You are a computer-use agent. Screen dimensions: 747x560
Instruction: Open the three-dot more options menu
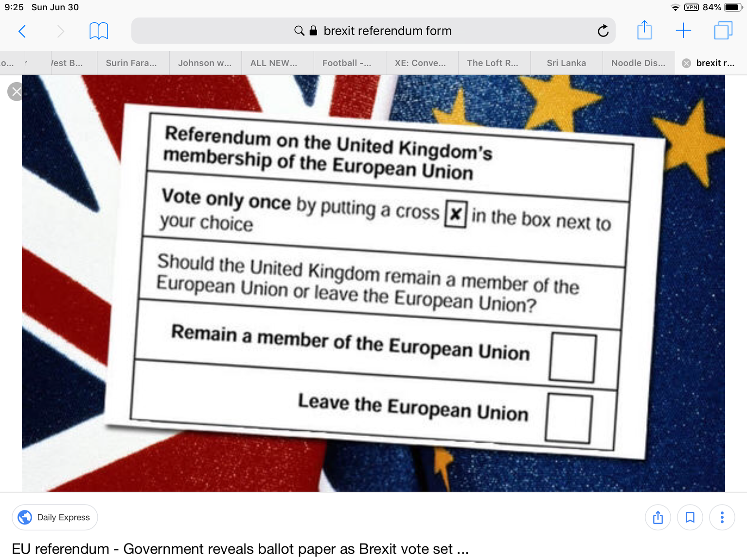pyautogui.click(x=722, y=517)
